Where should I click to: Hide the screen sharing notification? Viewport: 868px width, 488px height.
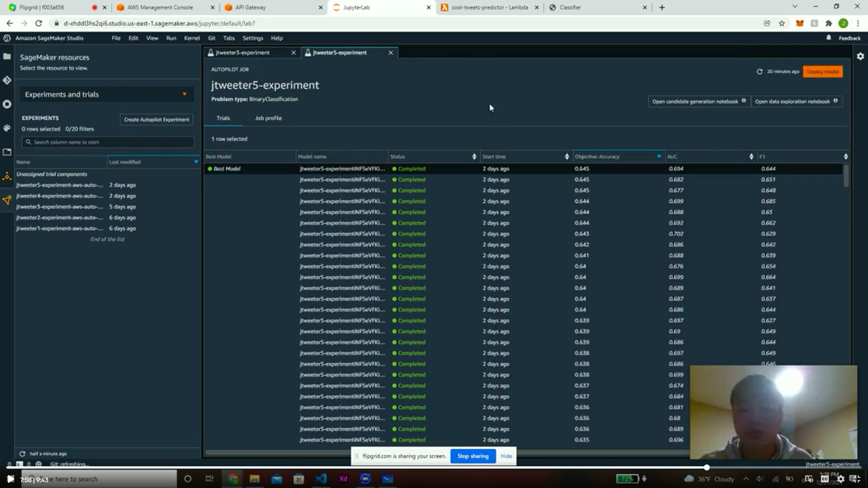coord(506,456)
